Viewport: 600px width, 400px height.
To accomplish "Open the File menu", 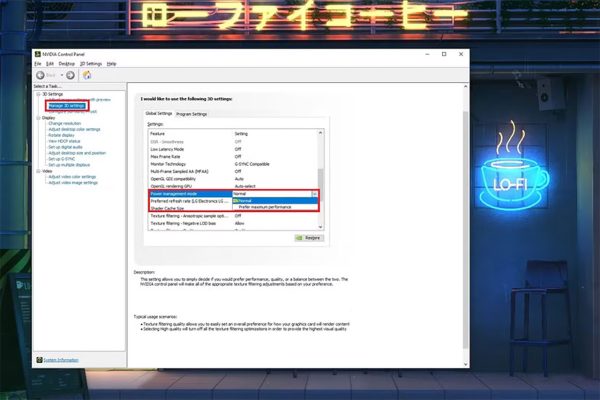I will point(37,63).
